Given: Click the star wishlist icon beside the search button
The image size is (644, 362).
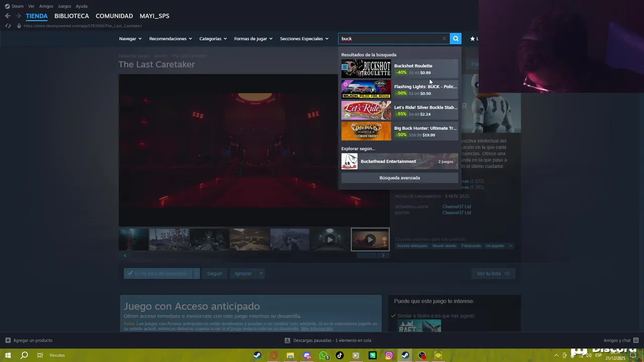Looking at the screenshot, I should click(472, 39).
